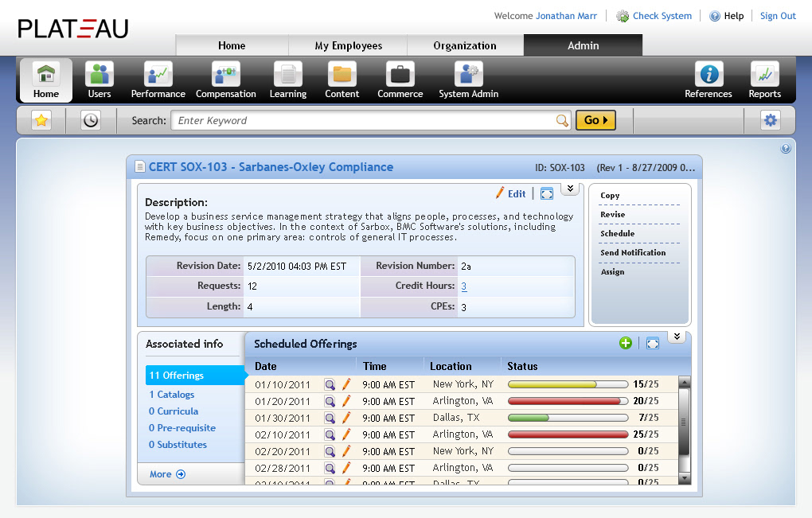The image size is (812, 518).
Task: Click Revise in actions panel
Action: (613, 214)
